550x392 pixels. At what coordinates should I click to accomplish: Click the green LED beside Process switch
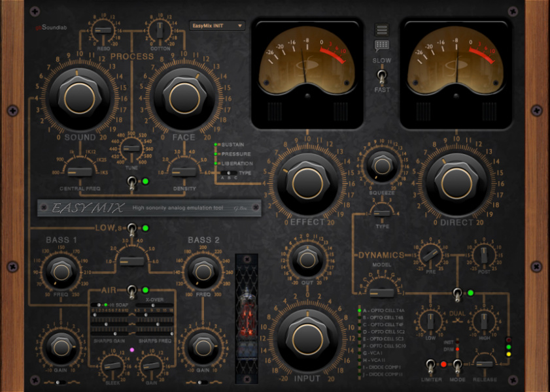click(145, 182)
